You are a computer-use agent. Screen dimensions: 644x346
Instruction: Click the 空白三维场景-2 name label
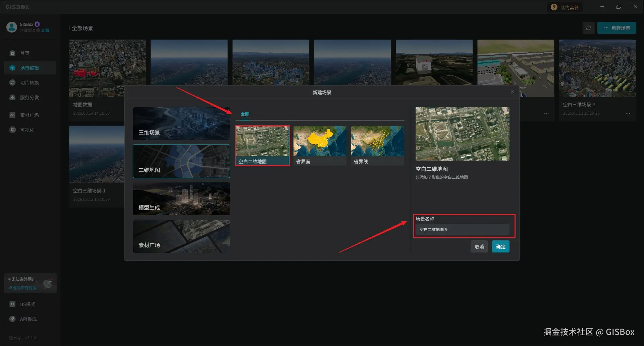[x=579, y=105]
